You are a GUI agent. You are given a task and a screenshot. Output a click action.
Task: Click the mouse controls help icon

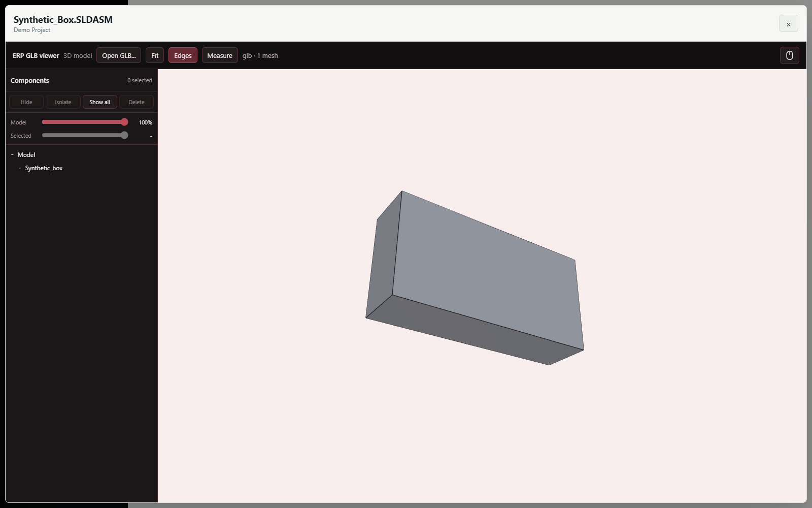[x=789, y=55]
